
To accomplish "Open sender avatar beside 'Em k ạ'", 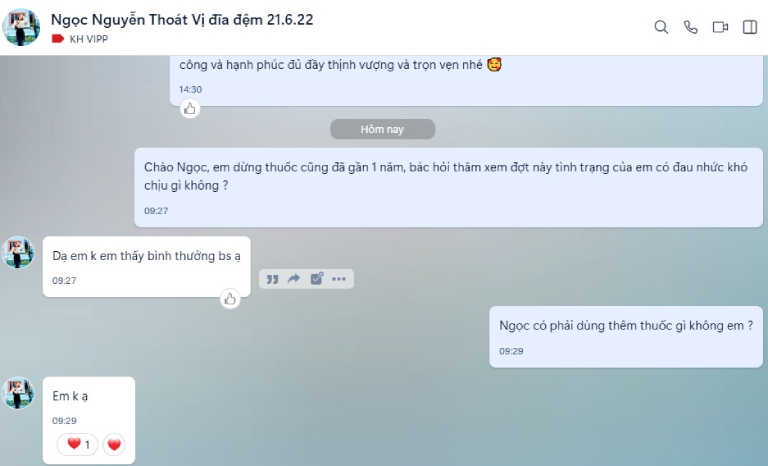I will 18,393.
